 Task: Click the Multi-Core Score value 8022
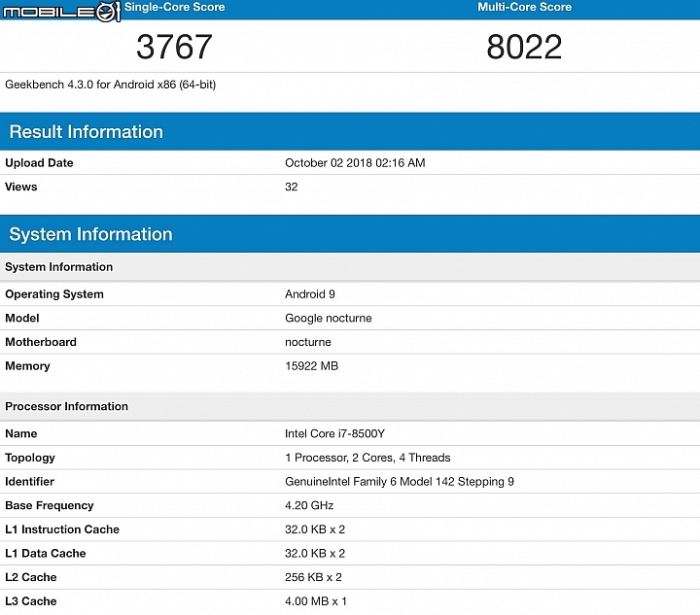point(524,47)
